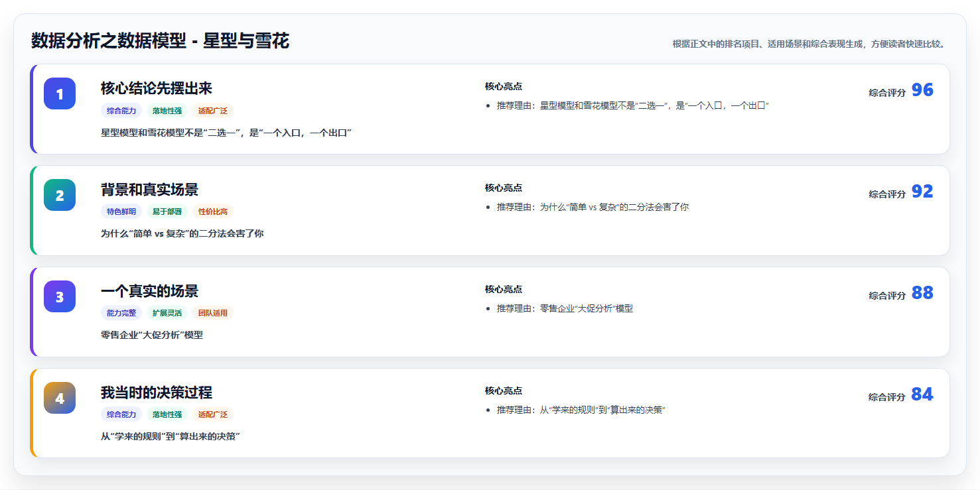The width and height of the screenshot is (980, 490).
Task: Click the subtitle starting 根据正文中的排名项目
Action: 809,44
